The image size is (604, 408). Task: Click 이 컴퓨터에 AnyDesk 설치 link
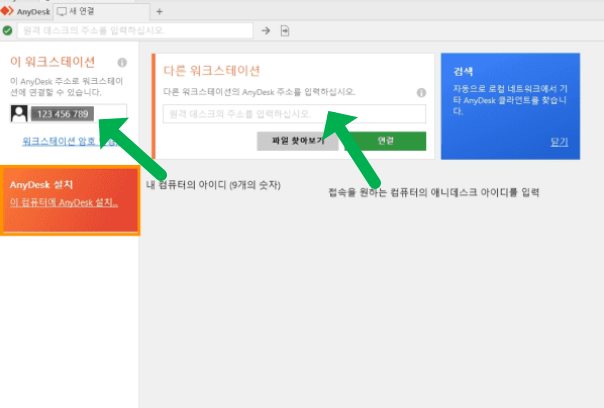[64, 202]
